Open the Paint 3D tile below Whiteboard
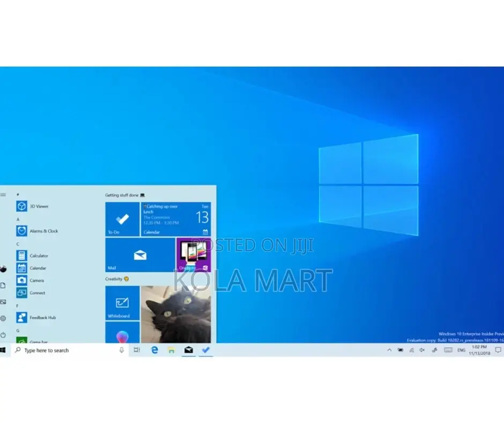The image size is (504, 423). point(122,332)
